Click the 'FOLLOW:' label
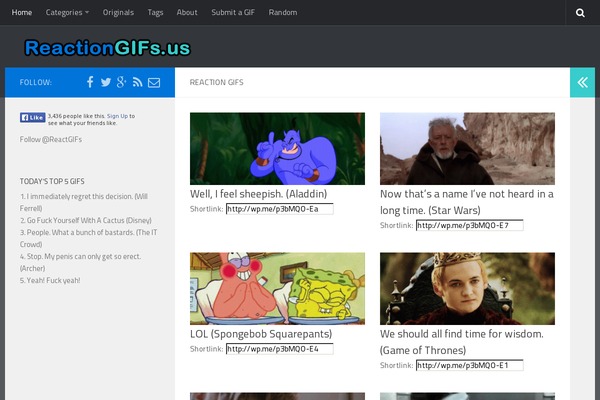This screenshot has width=600, height=400. (36, 82)
